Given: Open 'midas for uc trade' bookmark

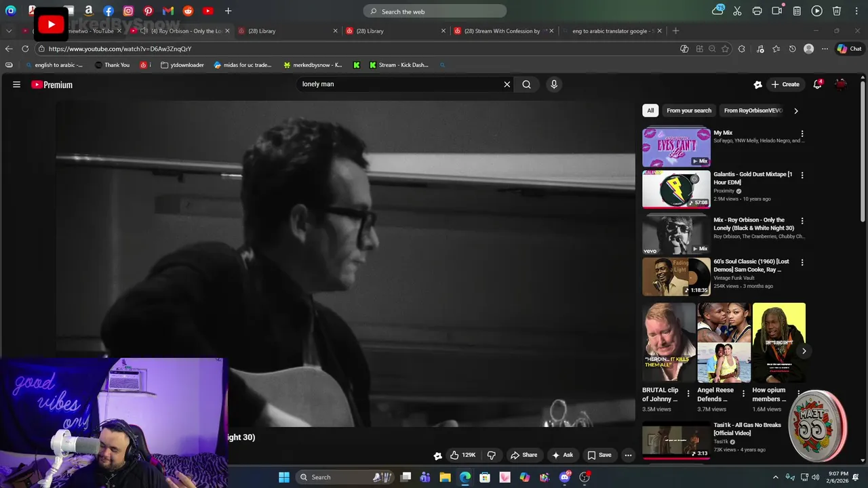Looking at the screenshot, I should [x=242, y=65].
